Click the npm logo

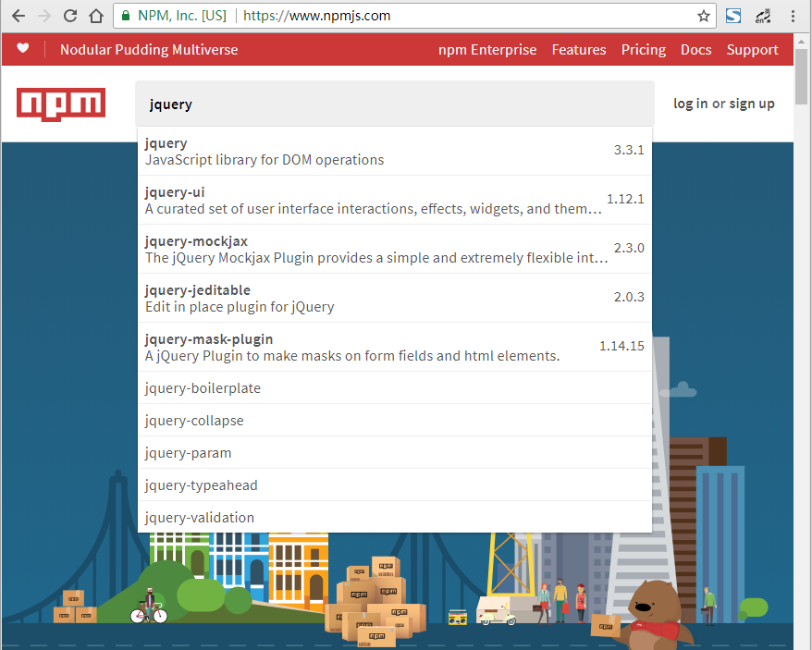tap(61, 104)
